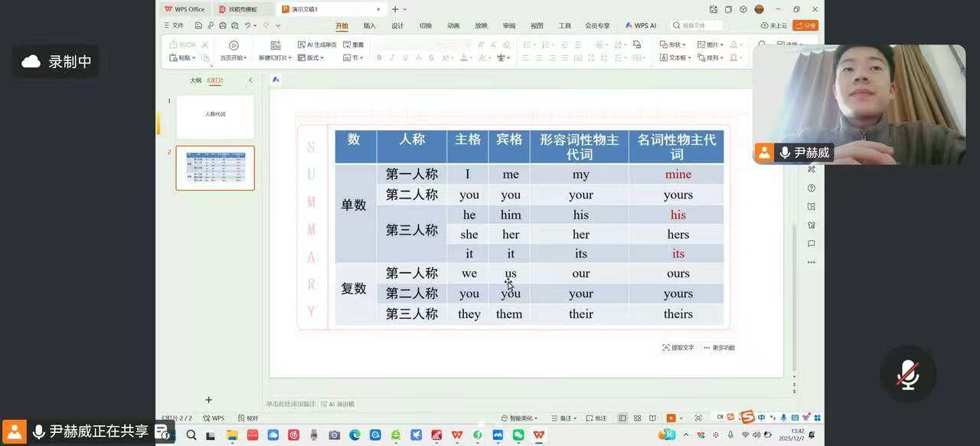Expand the 形状 shapes dropdown
980x446 pixels.
click(x=672, y=45)
